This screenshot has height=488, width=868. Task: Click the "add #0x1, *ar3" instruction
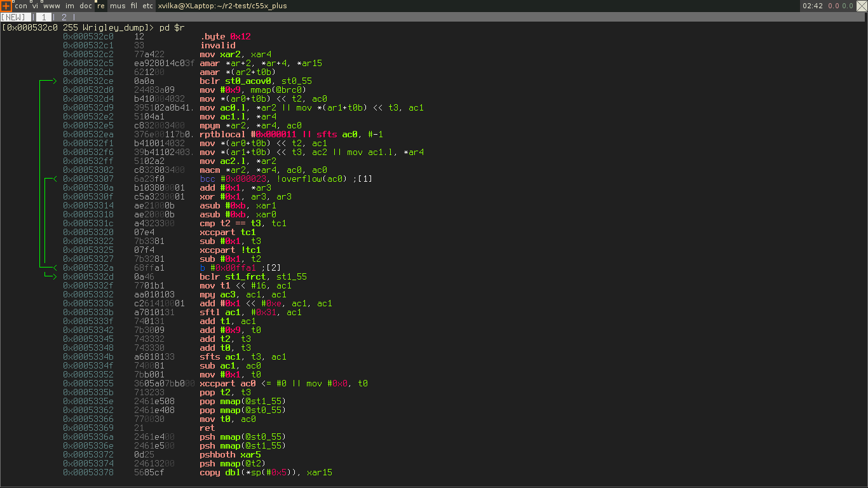236,187
